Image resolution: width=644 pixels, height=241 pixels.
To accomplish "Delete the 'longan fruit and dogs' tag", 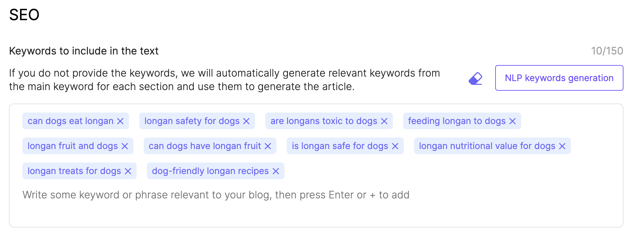I will tap(125, 146).
